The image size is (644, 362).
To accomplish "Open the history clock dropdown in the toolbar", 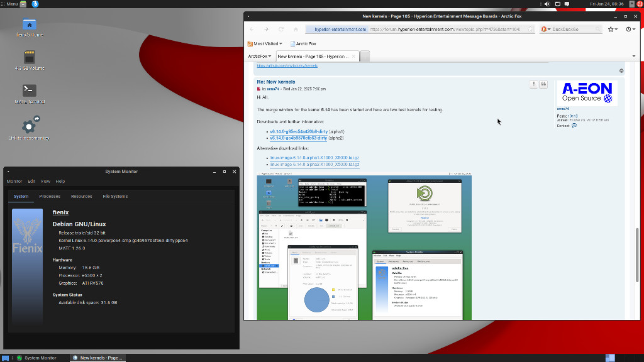I will coord(630,29).
